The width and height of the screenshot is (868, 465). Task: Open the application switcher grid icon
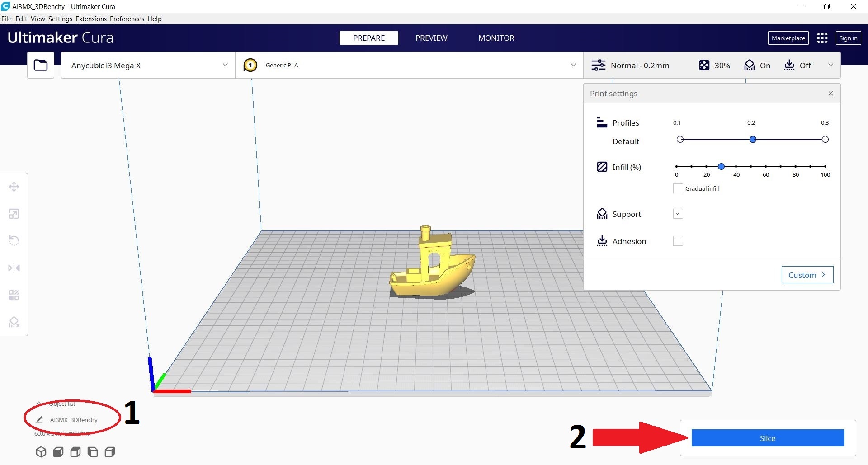[822, 38]
